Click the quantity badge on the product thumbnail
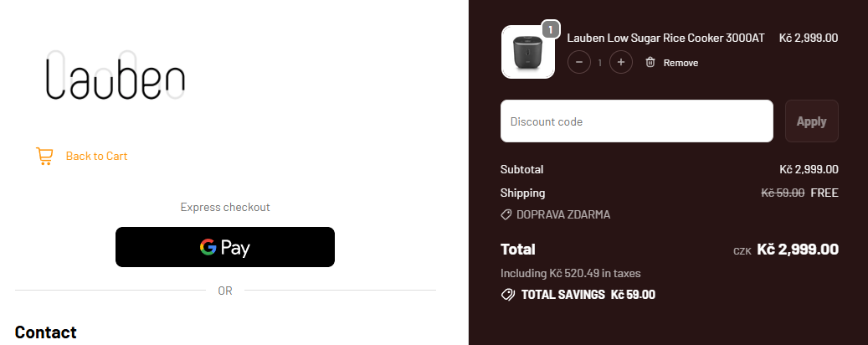 pos(550,29)
